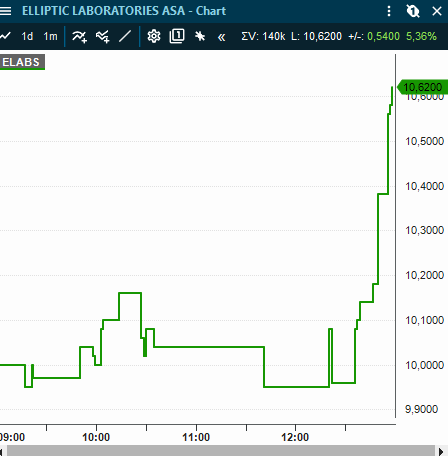Open the hamburger menu beside the chart title

(5, 11)
